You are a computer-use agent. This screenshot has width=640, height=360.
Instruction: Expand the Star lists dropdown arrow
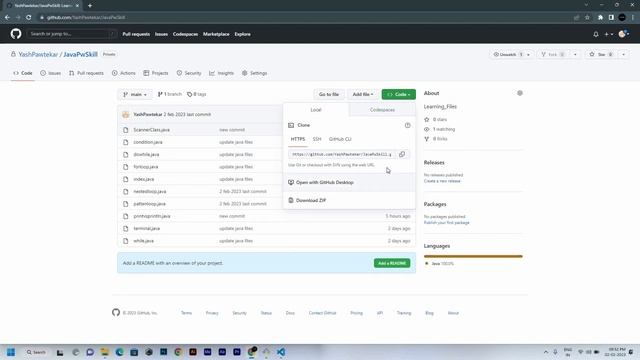623,54
